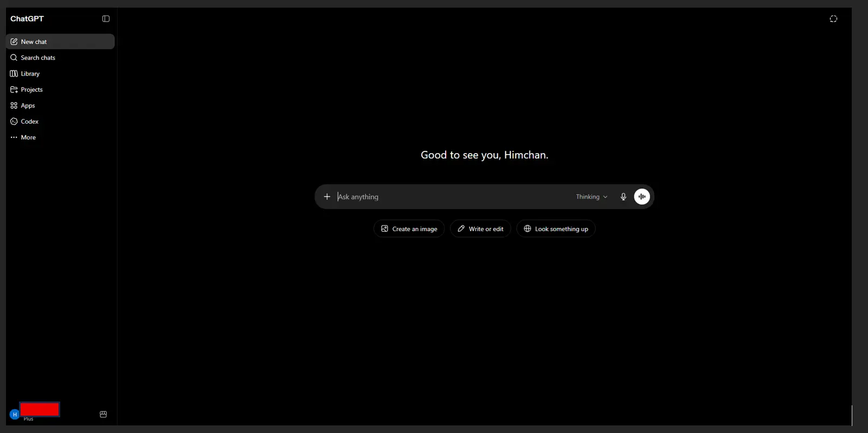Click the Plus plan label
The width and height of the screenshot is (868, 433).
(x=28, y=419)
